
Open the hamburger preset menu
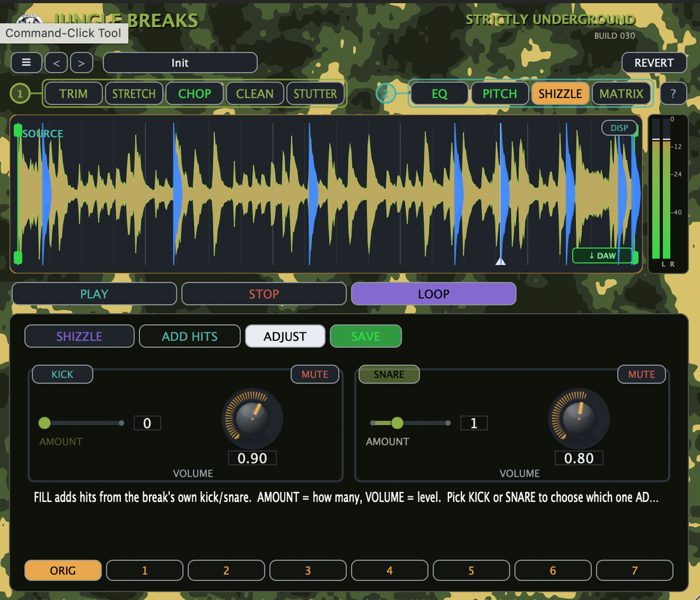click(26, 62)
